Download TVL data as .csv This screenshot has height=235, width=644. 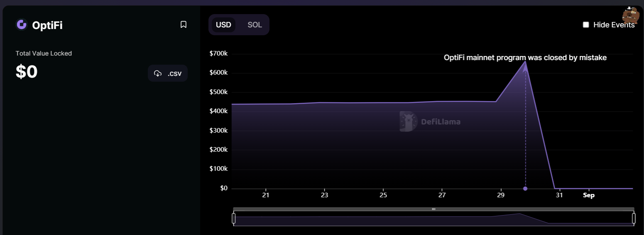[168, 73]
